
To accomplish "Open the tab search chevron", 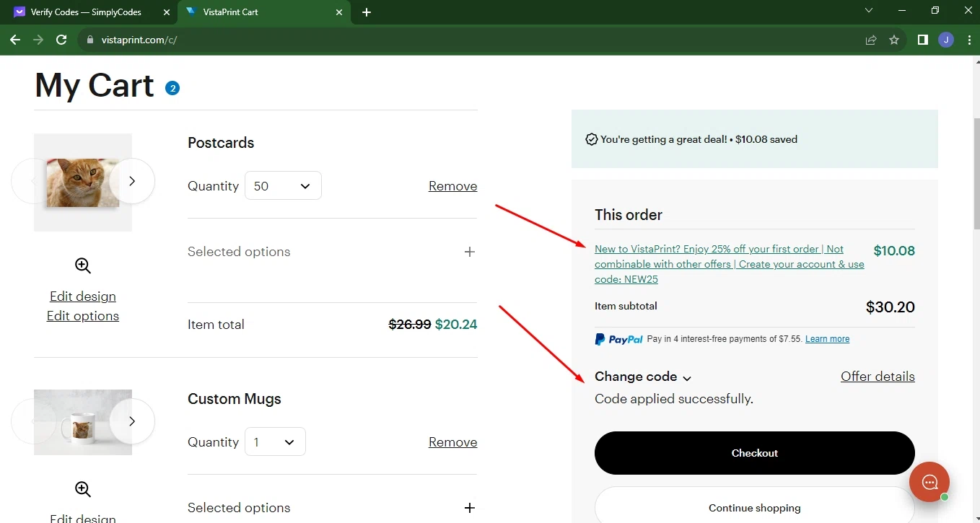I will (x=869, y=11).
